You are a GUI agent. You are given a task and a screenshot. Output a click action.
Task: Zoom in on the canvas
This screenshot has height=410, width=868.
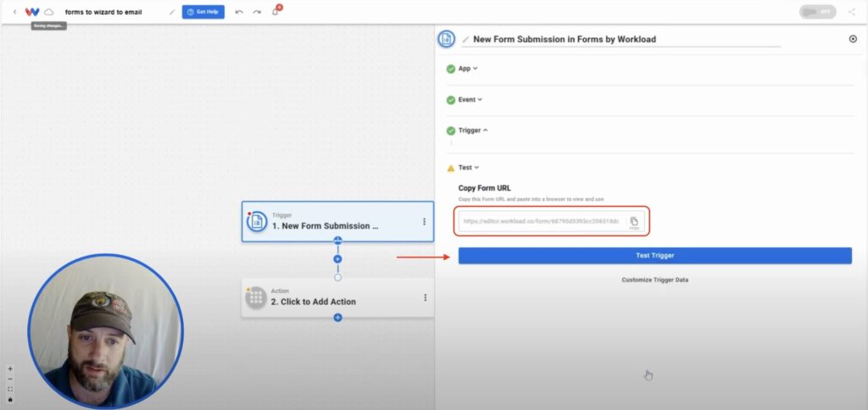tap(10, 369)
